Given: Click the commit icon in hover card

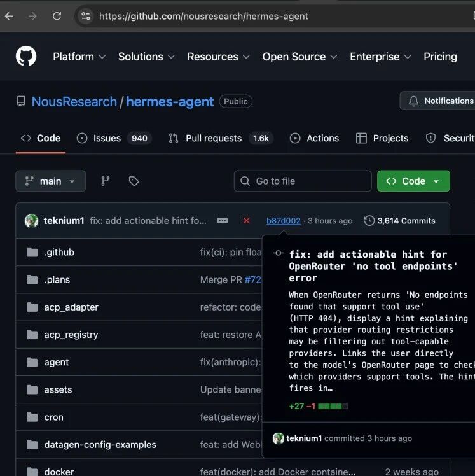Looking at the screenshot, I should (x=278, y=253).
